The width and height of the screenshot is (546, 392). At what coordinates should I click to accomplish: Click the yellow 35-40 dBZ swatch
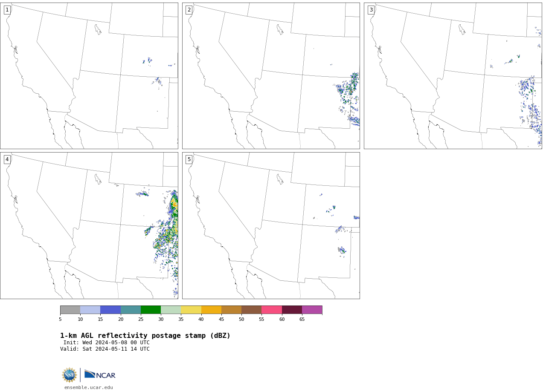click(x=191, y=310)
